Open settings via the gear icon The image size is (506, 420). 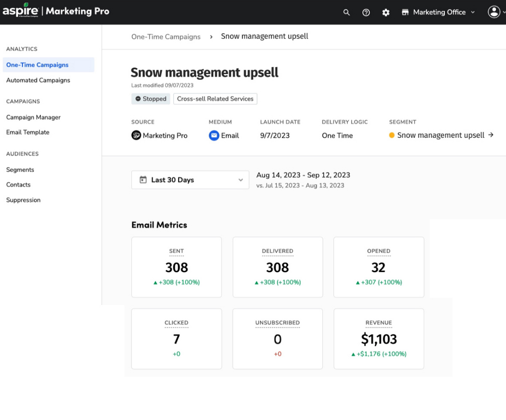point(385,13)
